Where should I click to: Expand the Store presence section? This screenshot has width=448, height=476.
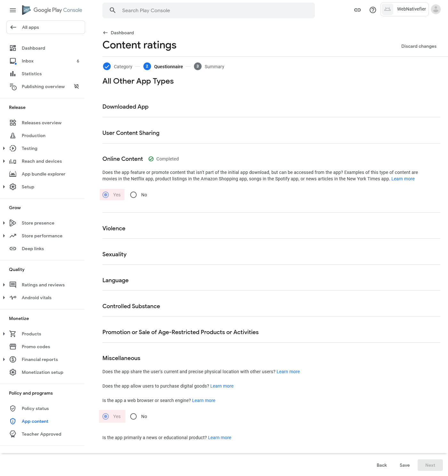4,223
